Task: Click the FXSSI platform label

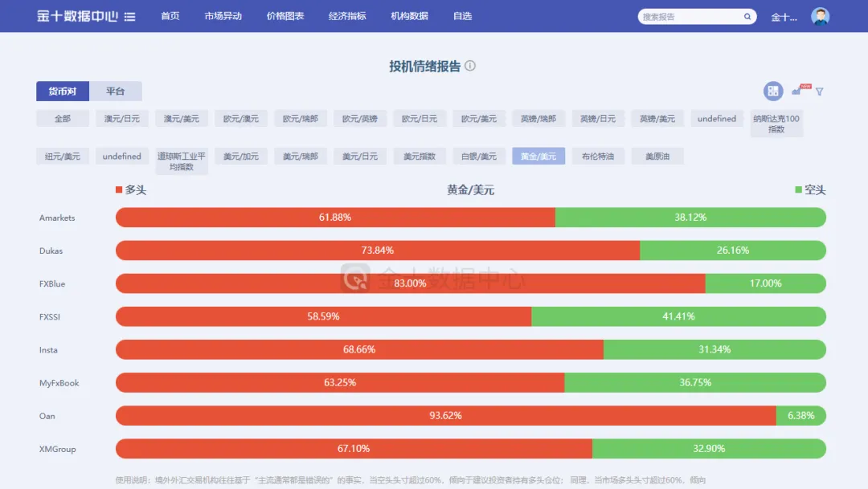Action: click(50, 317)
